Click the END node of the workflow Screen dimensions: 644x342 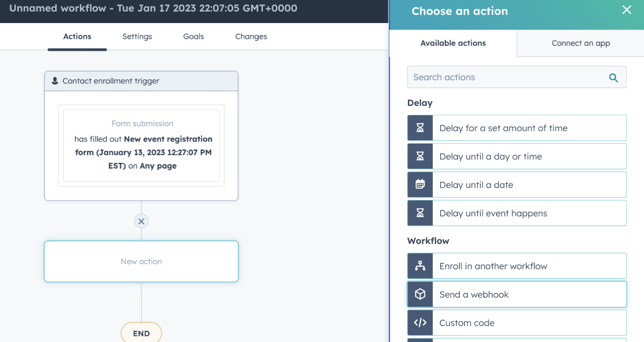[x=141, y=333]
